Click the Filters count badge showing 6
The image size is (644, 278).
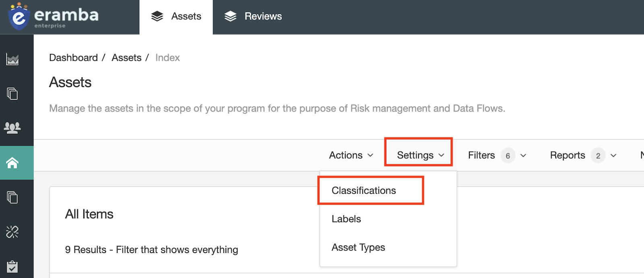pyautogui.click(x=508, y=156)
